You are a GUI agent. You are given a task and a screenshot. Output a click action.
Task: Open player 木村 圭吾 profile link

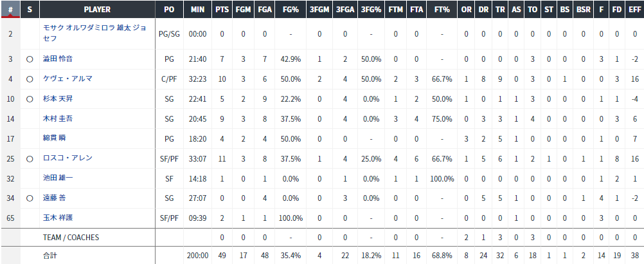pyautogui.click(x=58, y=119)
